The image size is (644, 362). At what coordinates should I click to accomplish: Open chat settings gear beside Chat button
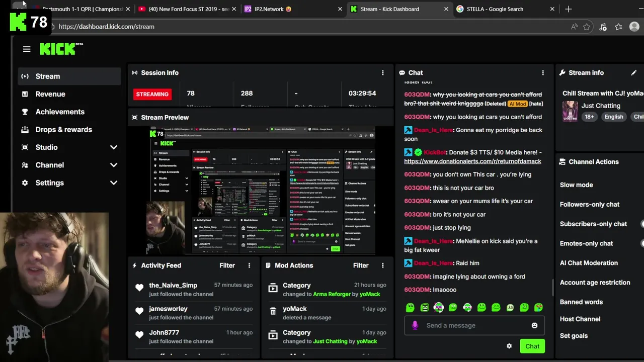click(x=509, y=346)
